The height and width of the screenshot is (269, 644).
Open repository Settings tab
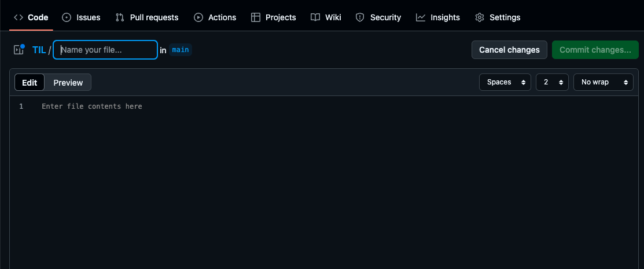498,17
